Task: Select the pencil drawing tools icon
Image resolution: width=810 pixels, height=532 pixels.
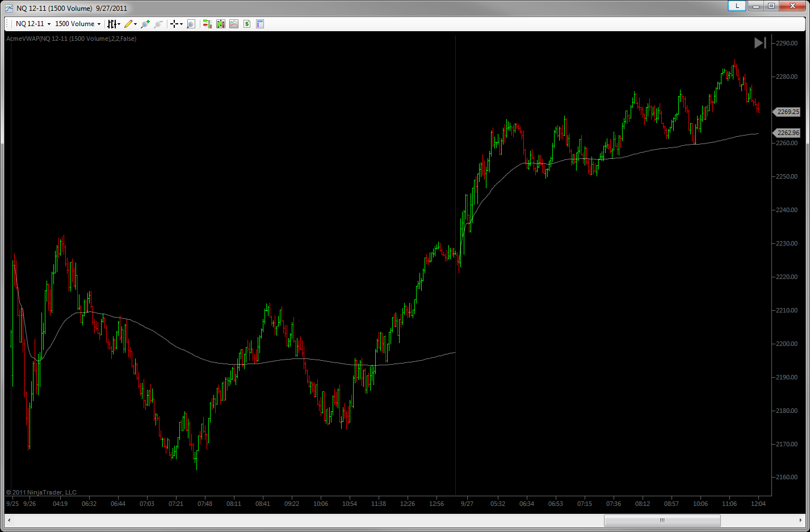Action: [128, 24]
